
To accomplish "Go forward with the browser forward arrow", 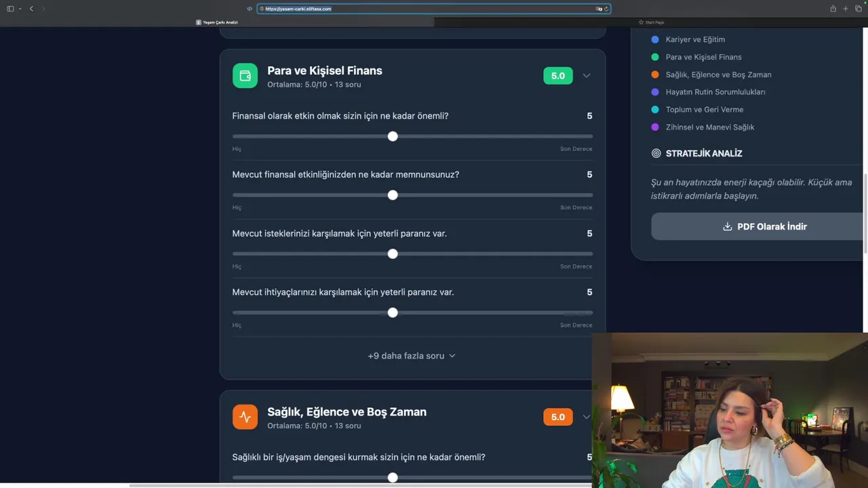I will coord(43,9).
